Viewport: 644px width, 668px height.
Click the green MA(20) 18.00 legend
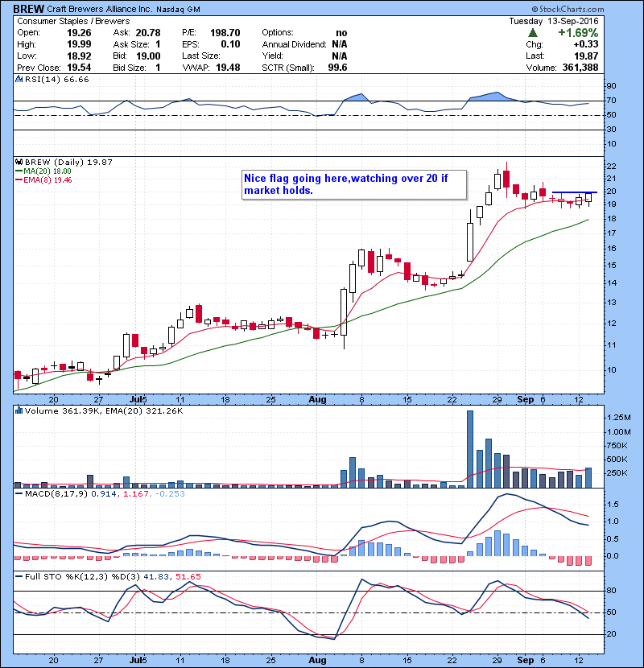click(x=43, y=171)
